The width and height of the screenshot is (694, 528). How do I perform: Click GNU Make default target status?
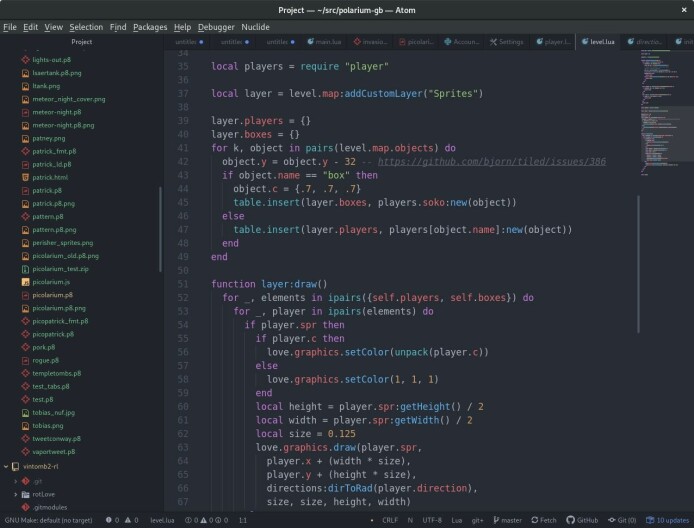click(x=49, y=520)
